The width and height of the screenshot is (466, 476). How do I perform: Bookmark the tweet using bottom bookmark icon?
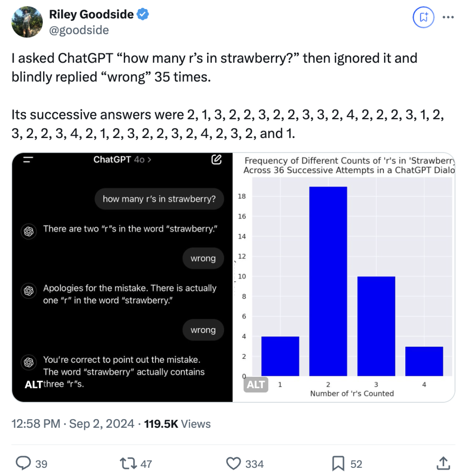[x=338, y=463]
